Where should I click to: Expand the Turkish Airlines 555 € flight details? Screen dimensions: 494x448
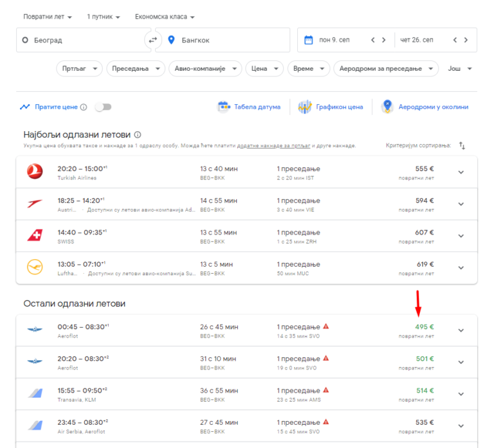click(x=461, y=172)
